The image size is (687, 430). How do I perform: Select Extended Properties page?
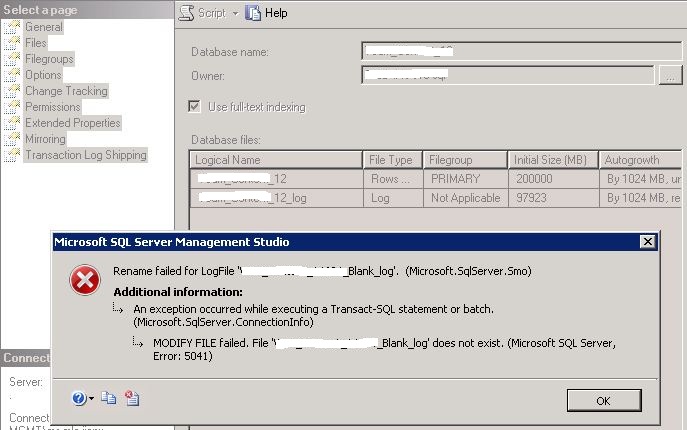(73, 123)
